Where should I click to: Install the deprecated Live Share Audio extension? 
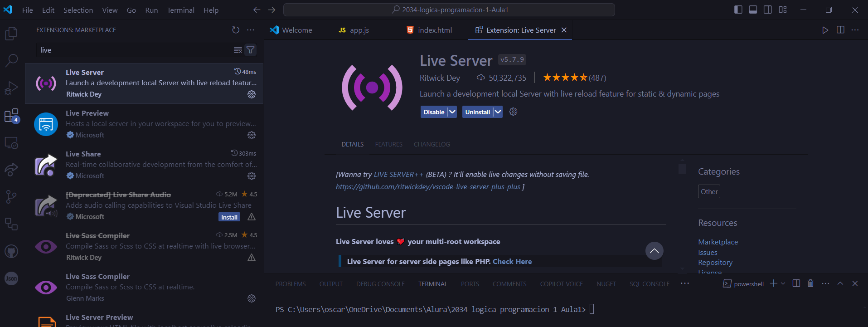click(229, 217)
